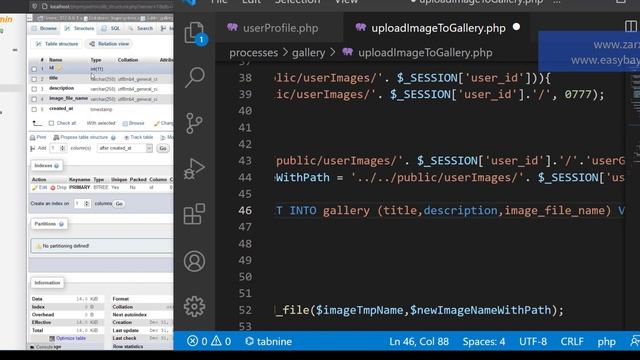Open the Run and Debug icon
The width and height of the screenshot is (640, 360).
pyautogui.click(x=195, y=169)
